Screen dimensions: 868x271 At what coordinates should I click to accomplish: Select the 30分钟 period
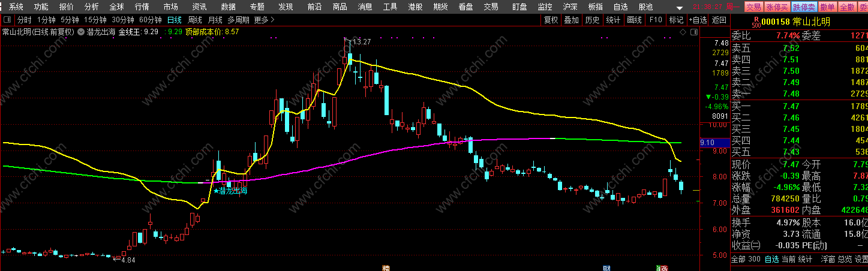[x=123, y=20]
